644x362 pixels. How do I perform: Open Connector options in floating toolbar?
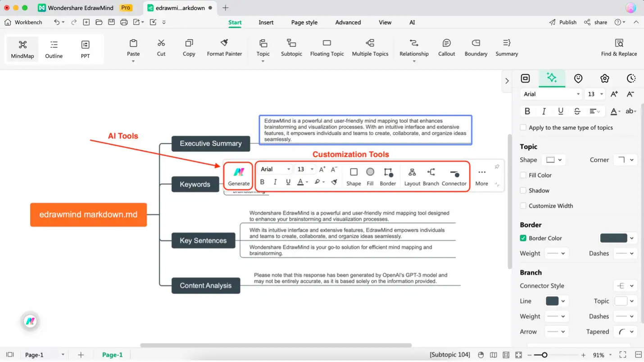pos(454,176)
